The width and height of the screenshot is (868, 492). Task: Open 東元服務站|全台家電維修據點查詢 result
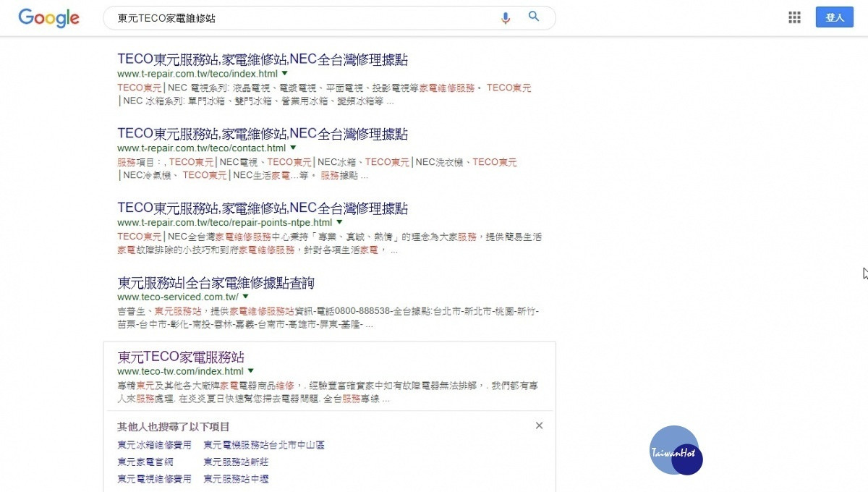click(216, 282)
